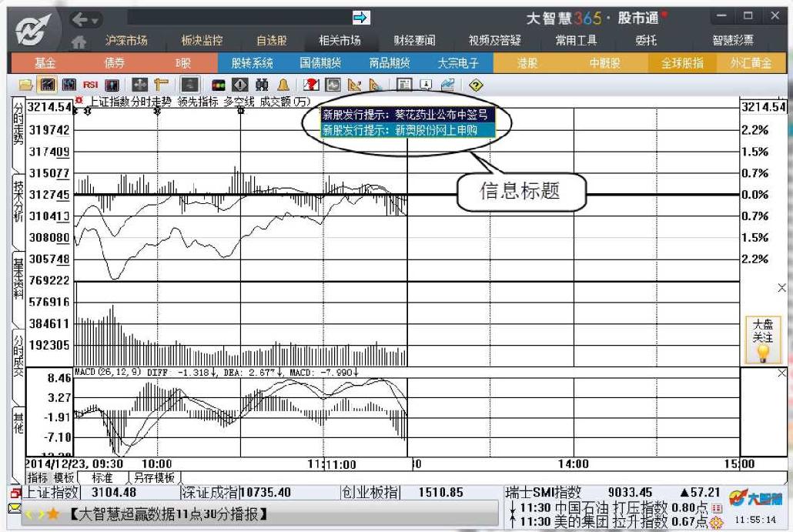Open the yellow diamond help icon
This screenshot has height=532, width=793.
point(476,85)
